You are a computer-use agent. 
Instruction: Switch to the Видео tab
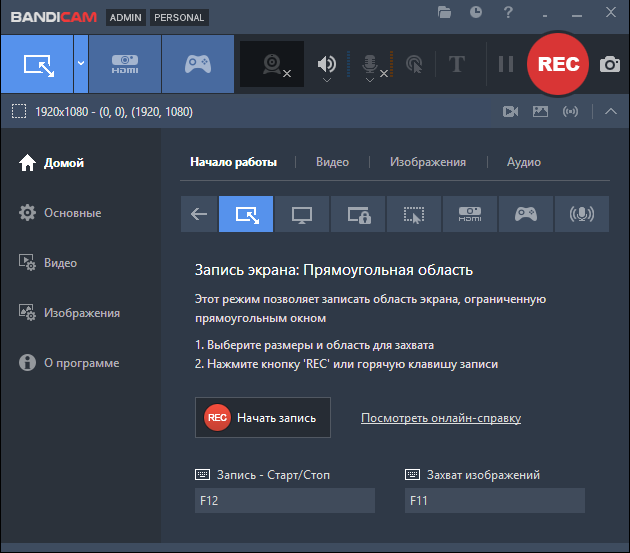(x=332, y=162)
